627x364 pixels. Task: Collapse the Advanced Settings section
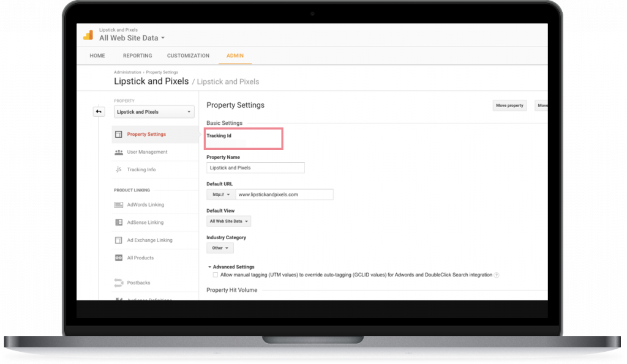(231, 267)
